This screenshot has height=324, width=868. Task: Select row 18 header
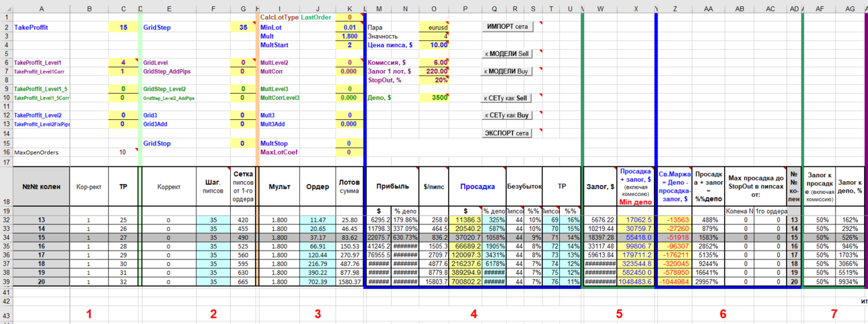(x=6, y=186)
